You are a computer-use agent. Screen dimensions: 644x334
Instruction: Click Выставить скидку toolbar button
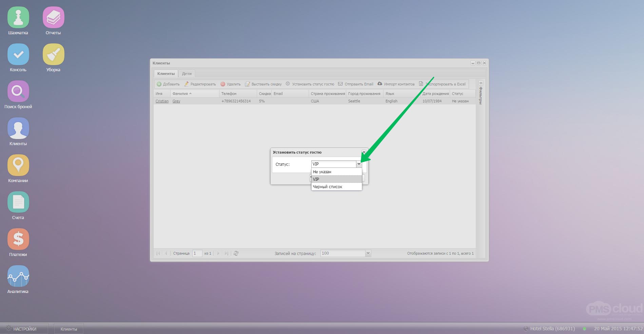[264, 84]
